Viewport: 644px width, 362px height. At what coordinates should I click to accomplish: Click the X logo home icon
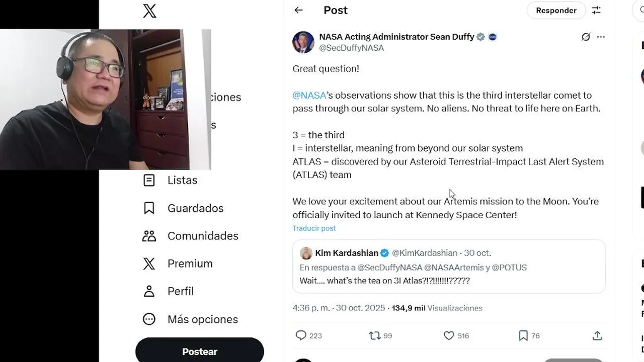[x=149, y=11]
